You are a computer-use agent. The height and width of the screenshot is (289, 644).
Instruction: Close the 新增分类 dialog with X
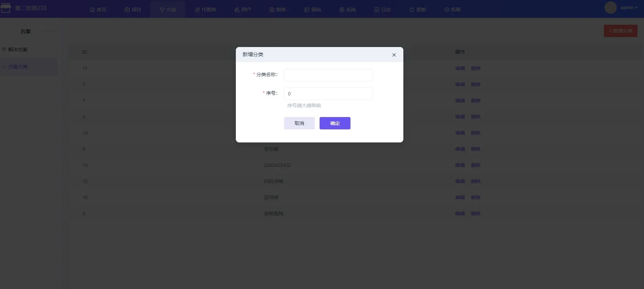(x=394, y=55)
